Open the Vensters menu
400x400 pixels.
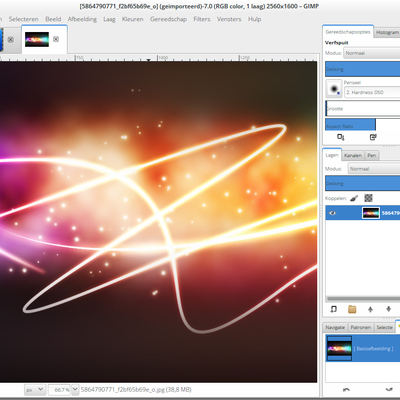tap(229, 19)
